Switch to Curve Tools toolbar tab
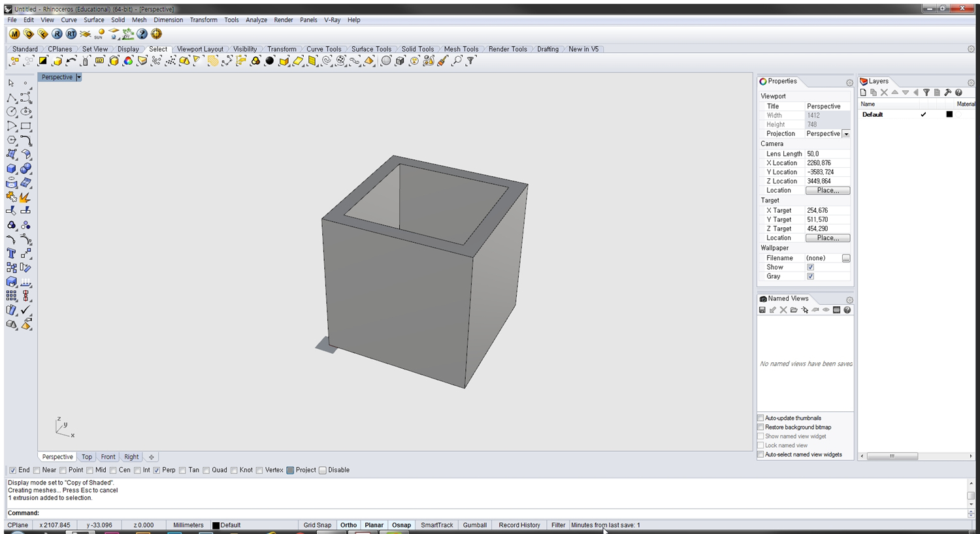The image size is (980, 534). (x=324, y=49)
